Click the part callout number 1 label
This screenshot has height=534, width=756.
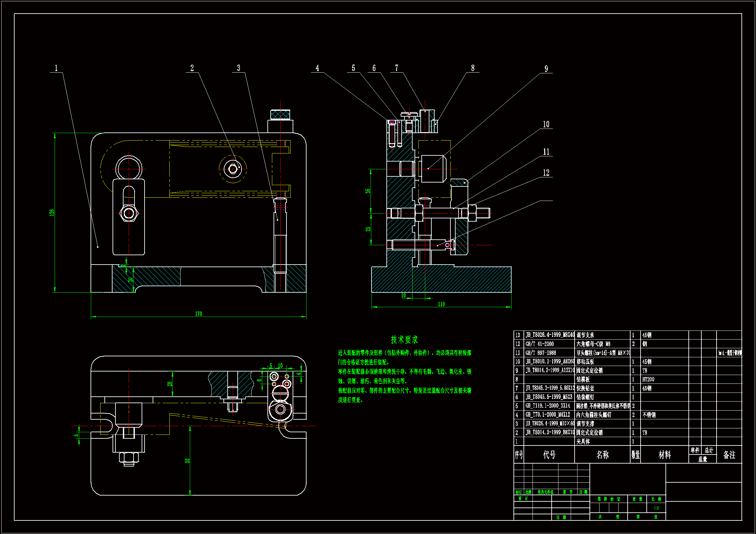coord(56,68)
